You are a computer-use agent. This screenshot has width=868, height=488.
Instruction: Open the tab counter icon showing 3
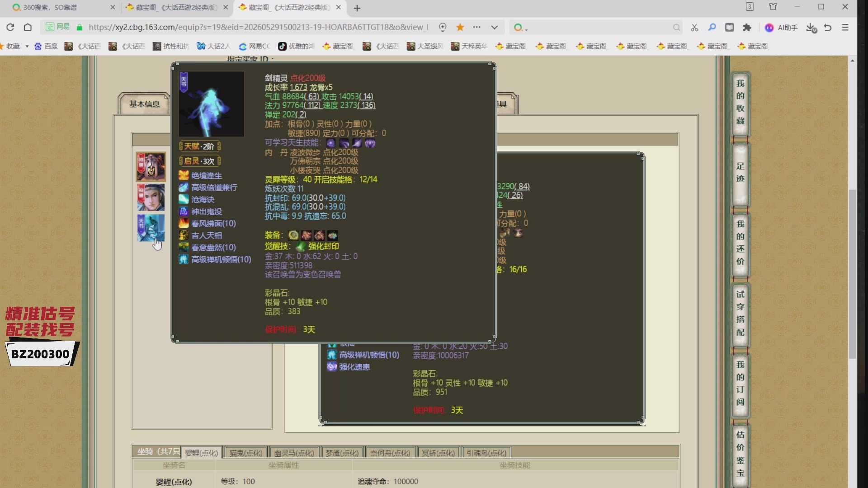[x=750, y=7]
